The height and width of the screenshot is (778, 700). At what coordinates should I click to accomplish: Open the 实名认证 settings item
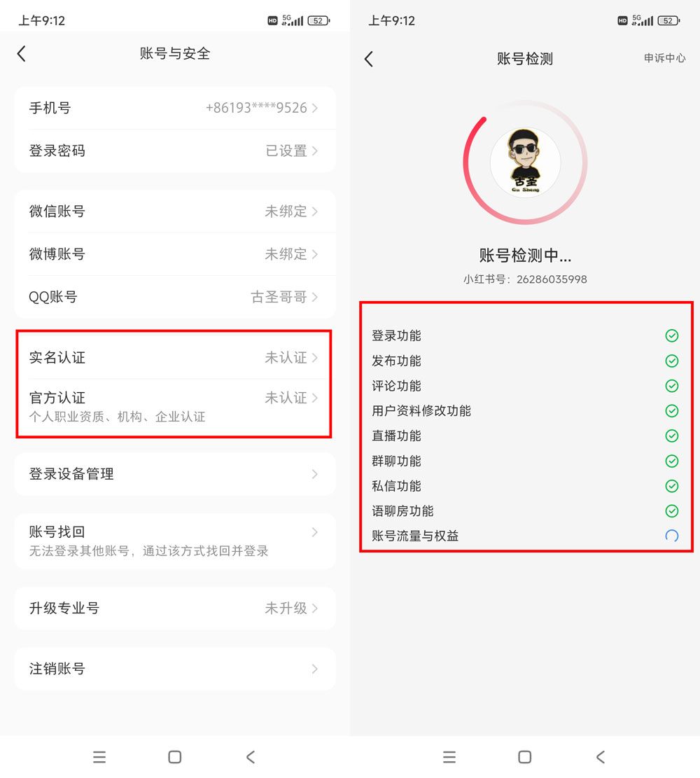pos(174,358)
